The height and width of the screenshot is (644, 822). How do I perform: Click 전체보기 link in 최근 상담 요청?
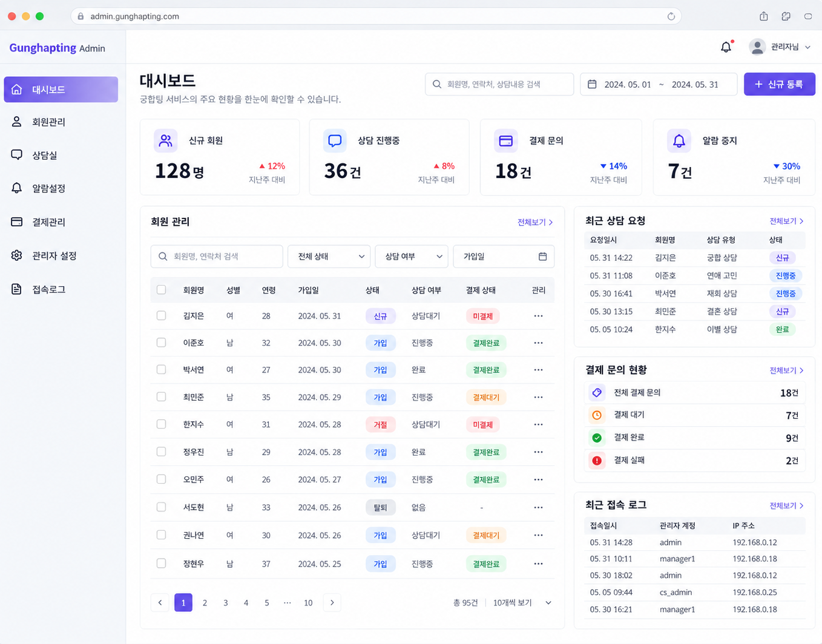(x=786, y=221)
